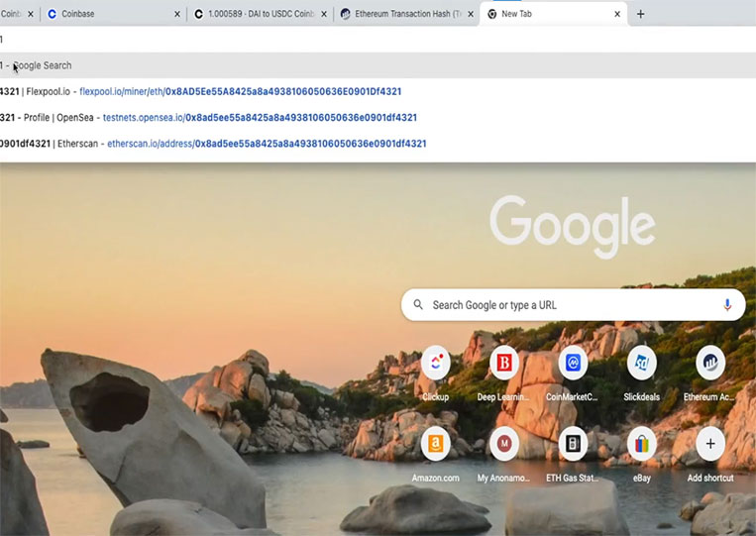Open the Clickup shortcut icon
756x536 pixels.
click(x=435, y=363)
